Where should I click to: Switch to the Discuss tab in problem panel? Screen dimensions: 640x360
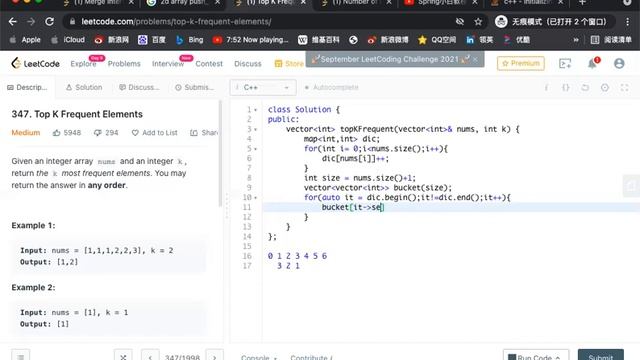point(139,87)
